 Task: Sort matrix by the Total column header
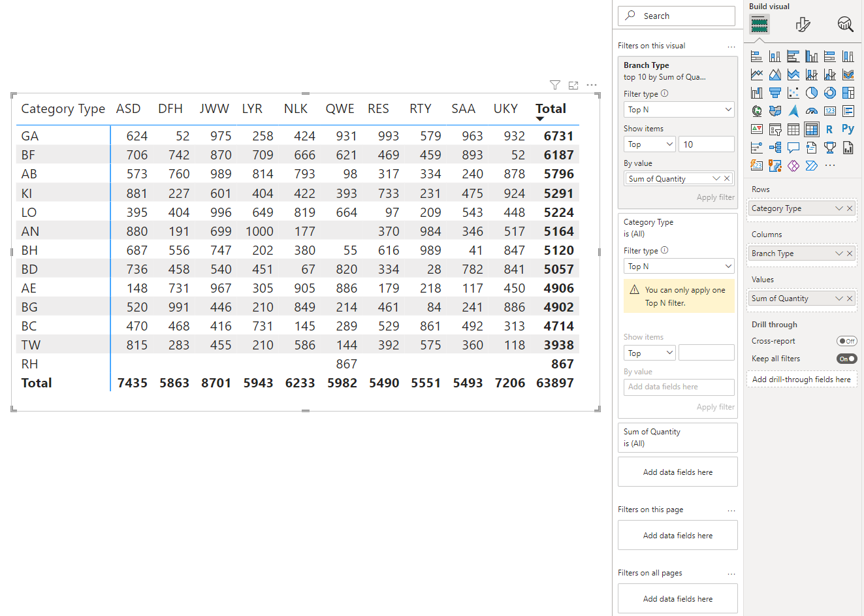551,108
